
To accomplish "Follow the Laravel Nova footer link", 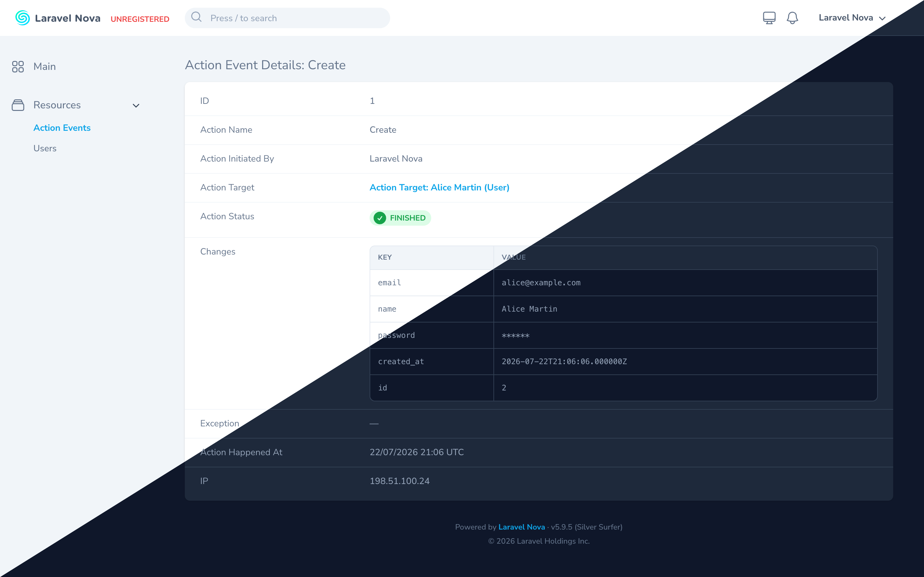I will (522, 527).
